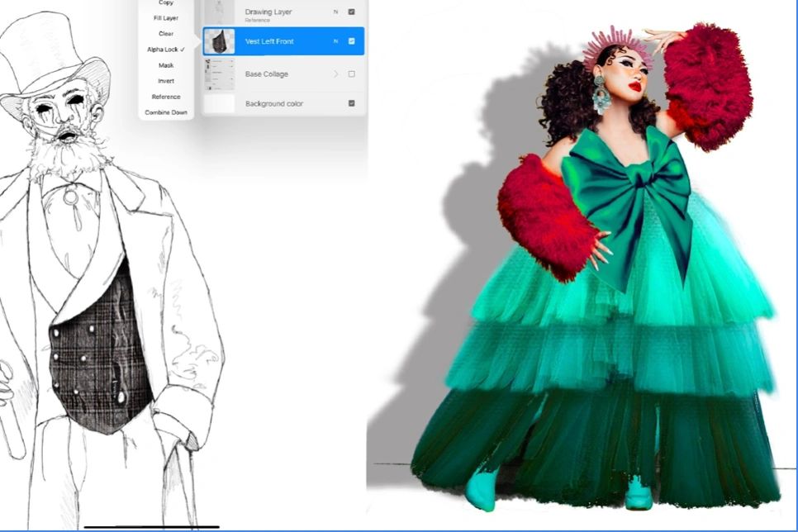798x532 pixels.
Task: Click the Vest Left Front layer thumbnail
Action: point(220,40)
